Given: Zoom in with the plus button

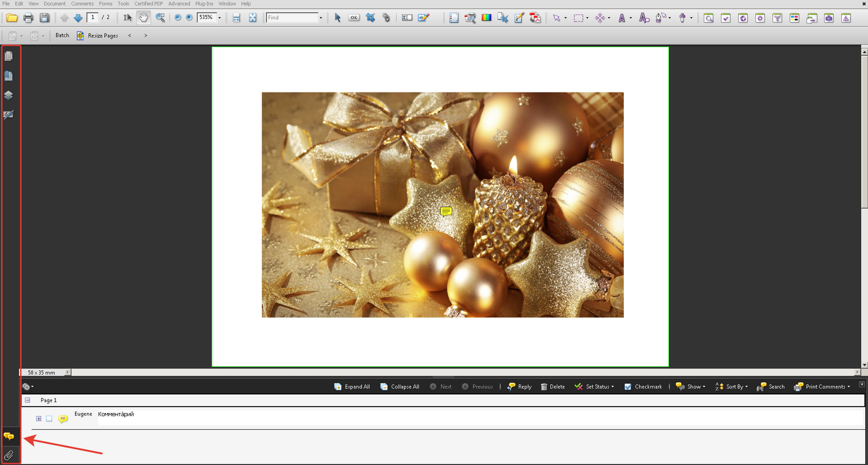Looking at the screenshot, I should [x=189, y=18].
